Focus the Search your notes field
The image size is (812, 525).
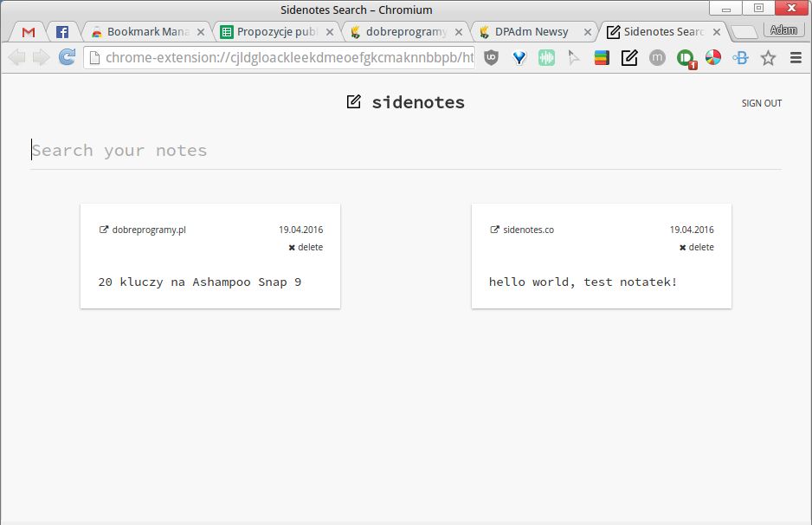click(406, 150)
